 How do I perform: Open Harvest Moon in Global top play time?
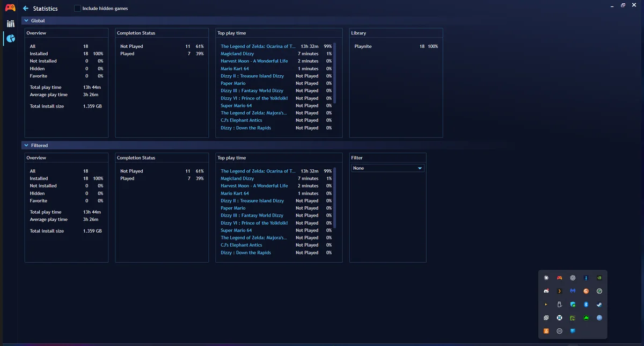[254, 61]
